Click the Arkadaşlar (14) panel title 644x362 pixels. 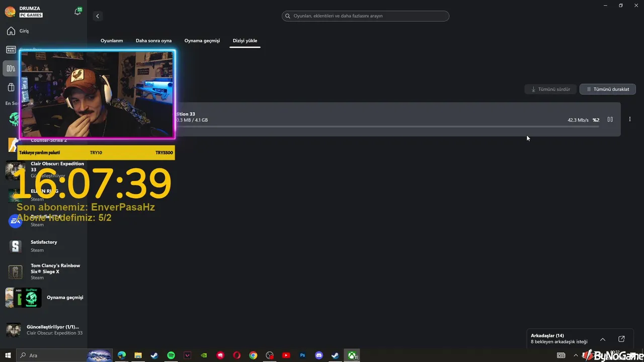(x=547, y=335)
